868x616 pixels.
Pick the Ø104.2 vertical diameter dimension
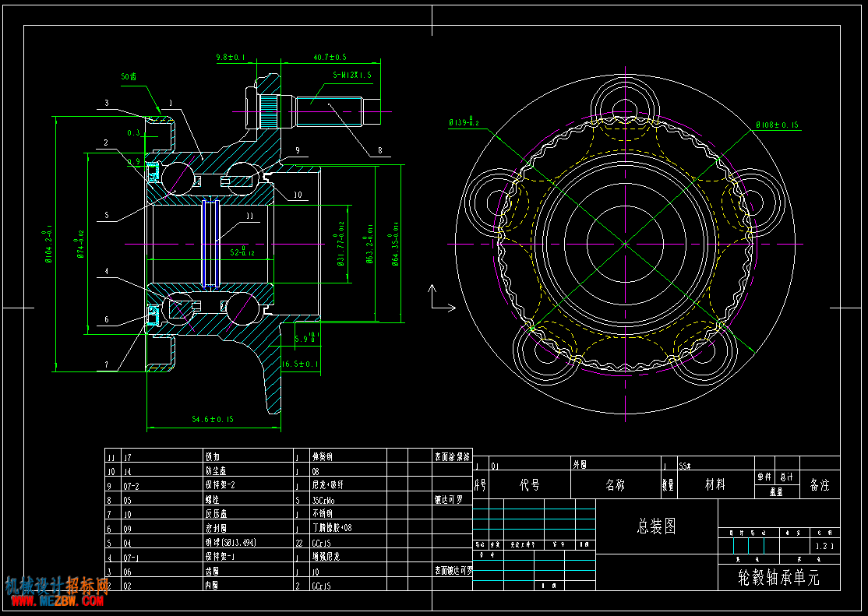tap(49, 244)
